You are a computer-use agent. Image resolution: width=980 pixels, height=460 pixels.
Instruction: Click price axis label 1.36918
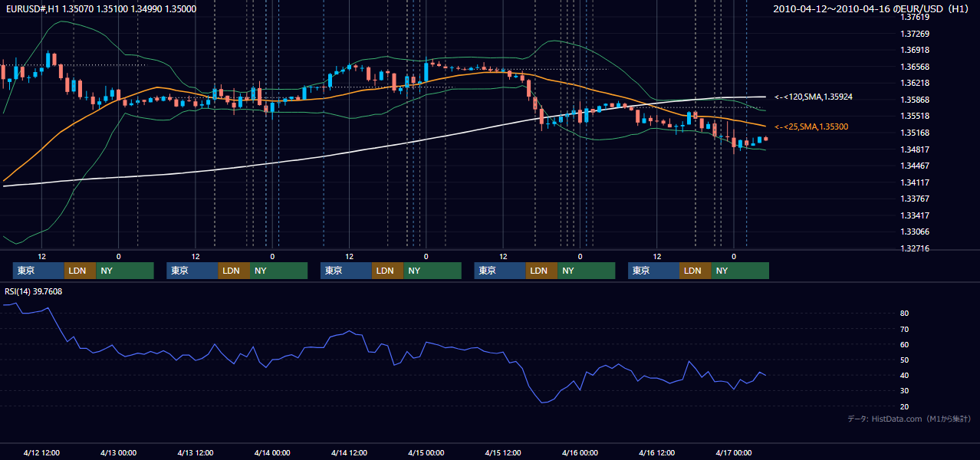coord(915,50)
